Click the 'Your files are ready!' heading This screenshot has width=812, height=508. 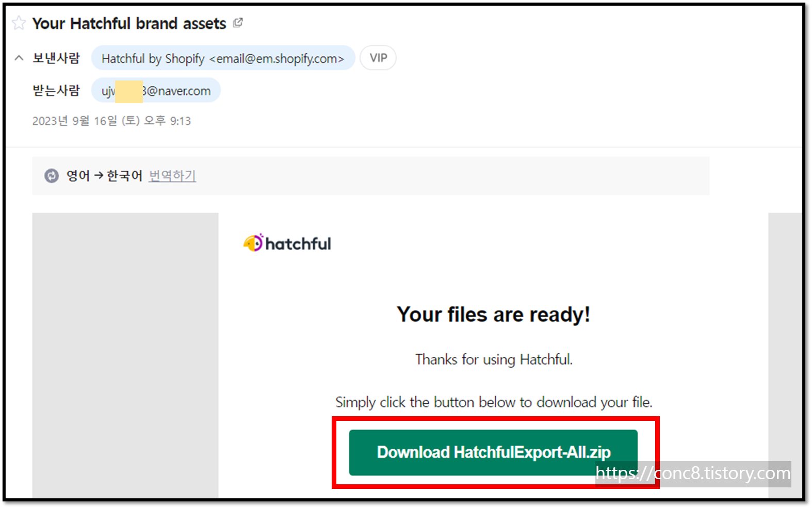click(x=494, y=314)
